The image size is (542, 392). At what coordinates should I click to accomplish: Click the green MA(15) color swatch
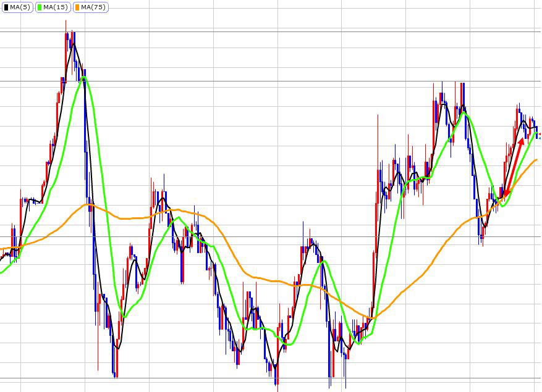coord(40,7)
